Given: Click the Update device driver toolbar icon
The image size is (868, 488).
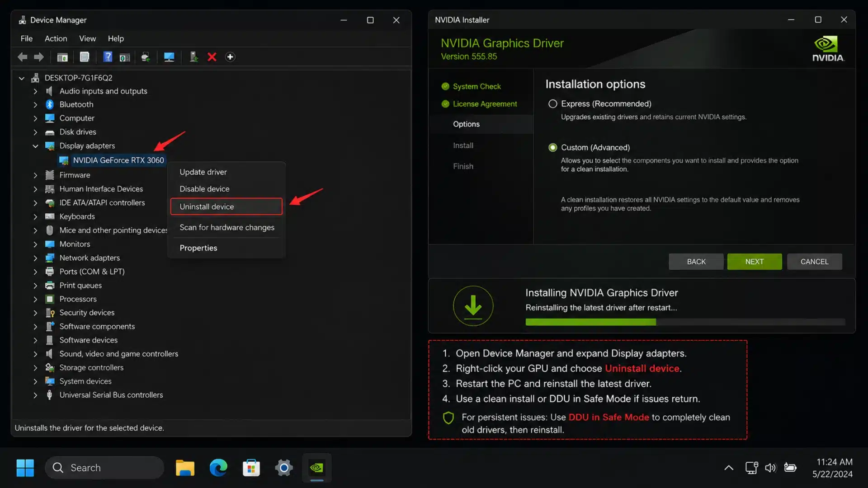Looking at the screenshot, I should (x=193, y=57).
